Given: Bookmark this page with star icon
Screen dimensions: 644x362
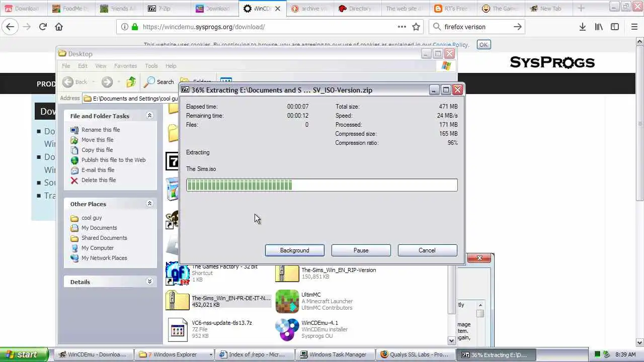Looking at the screenshot, I should [416, 27].
